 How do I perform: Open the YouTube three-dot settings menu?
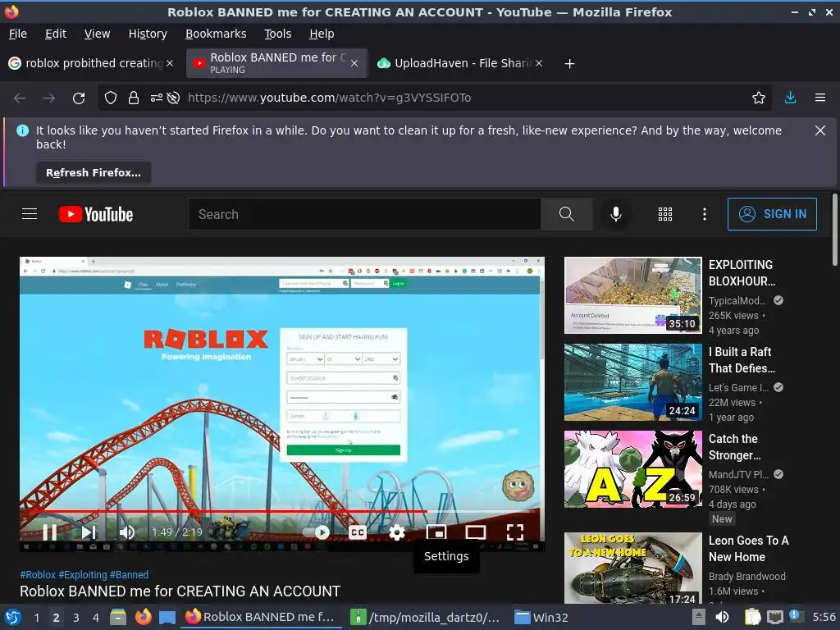point(705,214)
